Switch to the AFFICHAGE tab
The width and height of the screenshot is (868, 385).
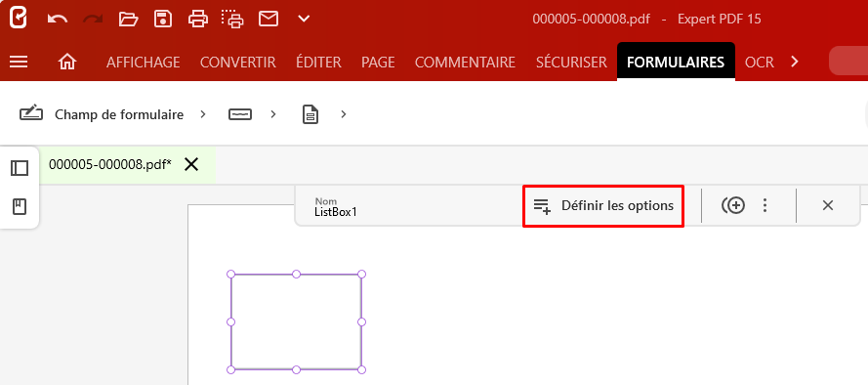[x=143, y=62]
